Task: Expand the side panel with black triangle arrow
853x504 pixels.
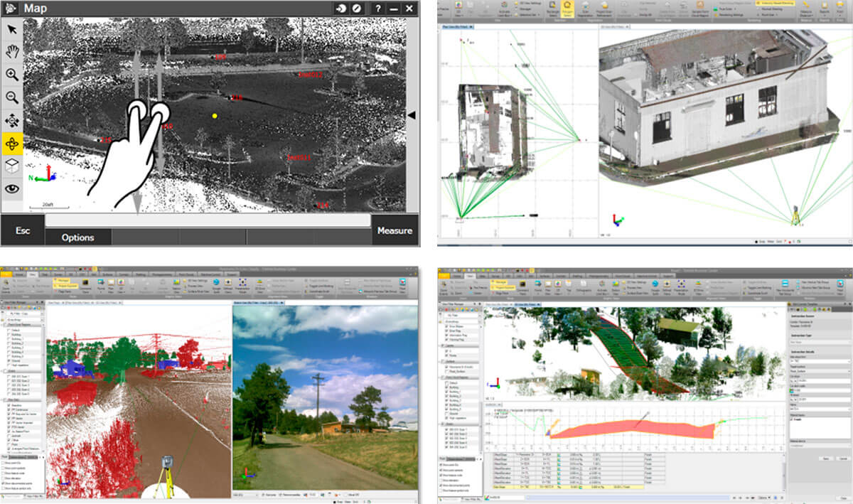Action: [411, 114]
